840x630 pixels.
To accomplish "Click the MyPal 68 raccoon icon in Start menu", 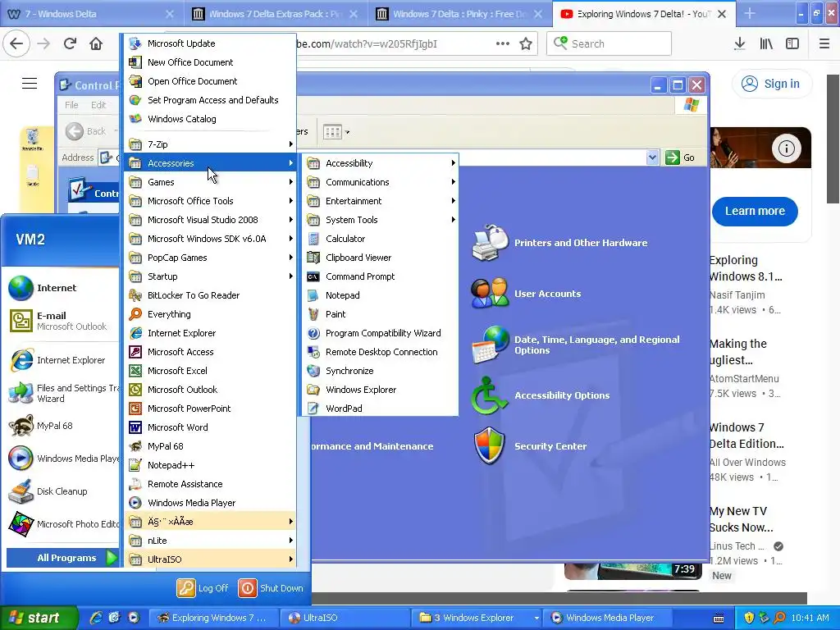I will [x=21, y=426].
